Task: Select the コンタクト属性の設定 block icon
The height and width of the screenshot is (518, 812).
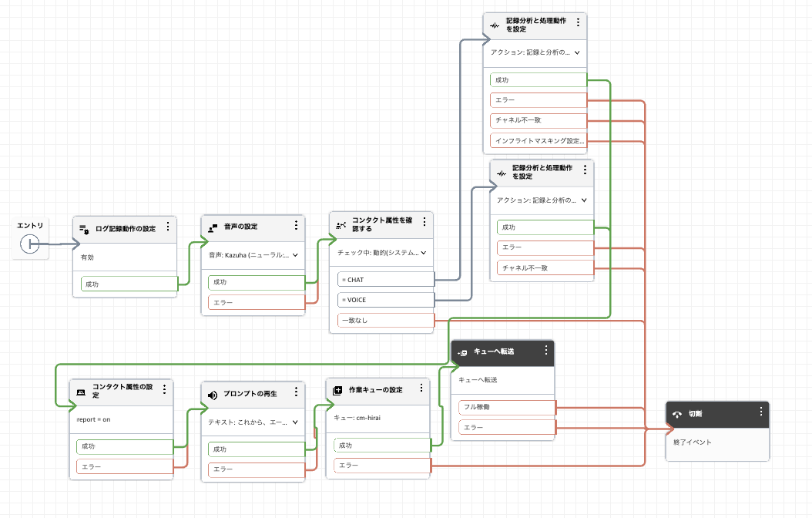Action: pos(81,392)
